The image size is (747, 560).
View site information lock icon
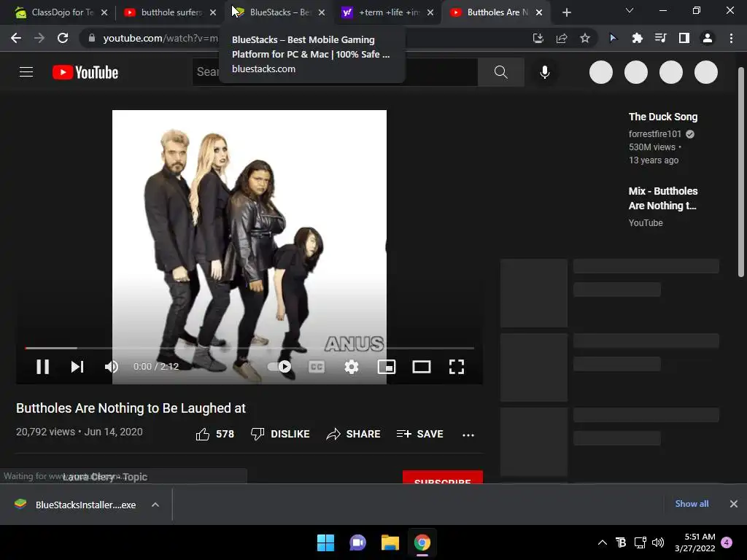(x=92, y=38)
